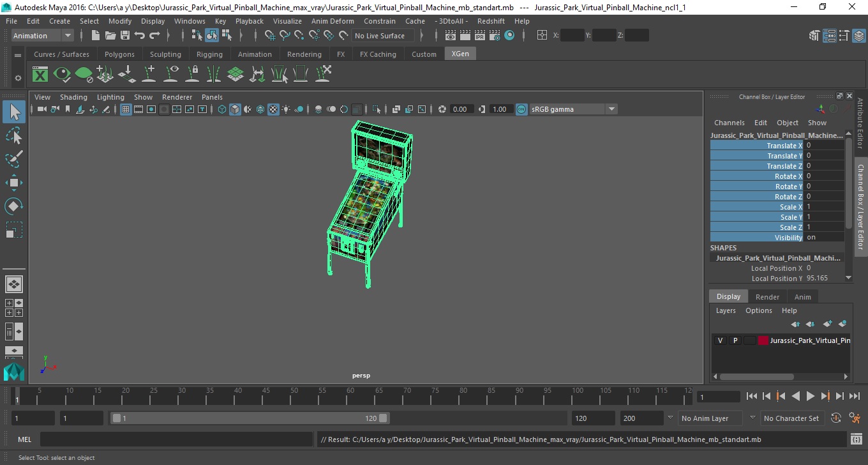Open the sRGB gamma dropdown
Viewport: 868px width, 465px height.
573,109
